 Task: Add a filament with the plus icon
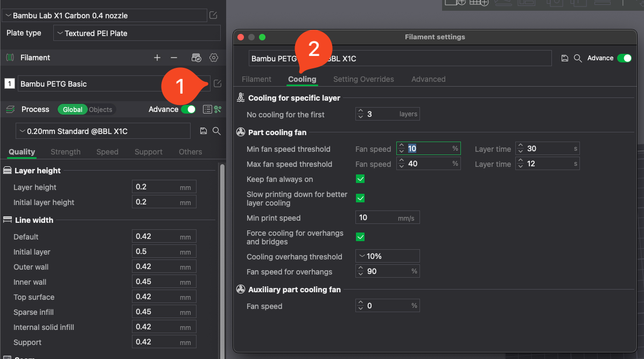(157, 58)
